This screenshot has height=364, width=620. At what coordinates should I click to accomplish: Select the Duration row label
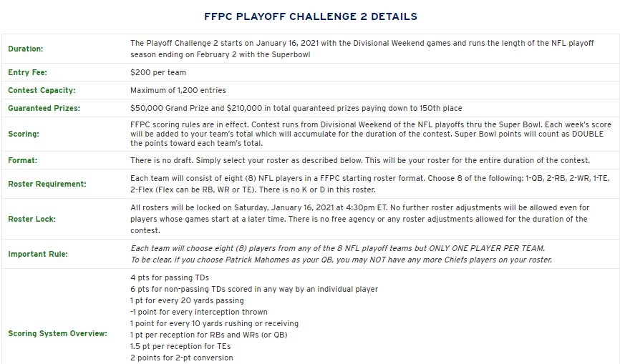pyautogui.click(x=26, y=49)
